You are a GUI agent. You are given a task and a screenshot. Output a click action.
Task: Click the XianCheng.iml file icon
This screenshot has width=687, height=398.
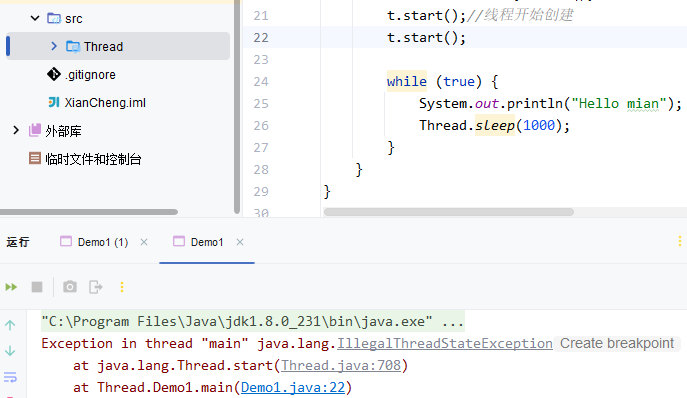(x=54, y=102)
